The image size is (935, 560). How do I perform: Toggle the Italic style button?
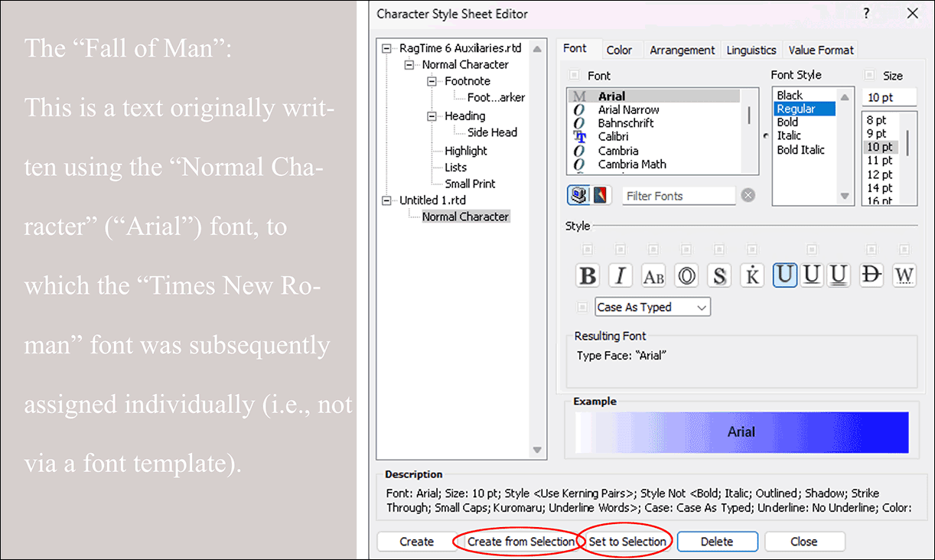621,275
